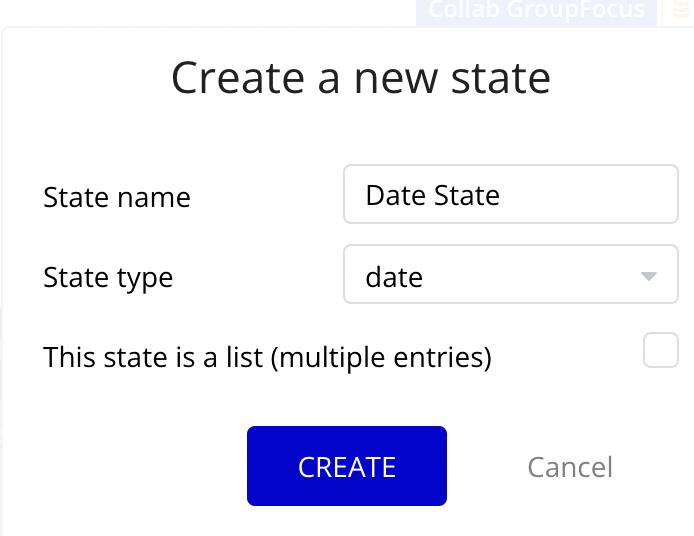Cancel the new state dialog
694x536 pixels.
point(570,467)
